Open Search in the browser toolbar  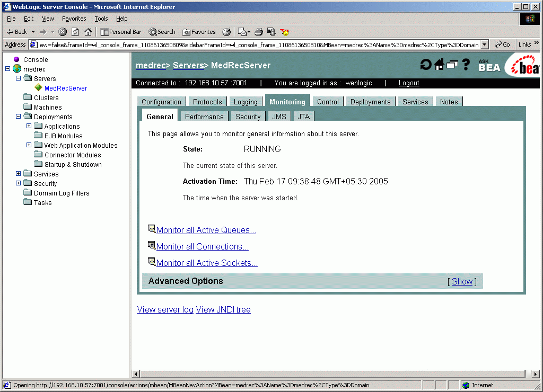pos(162,32)
